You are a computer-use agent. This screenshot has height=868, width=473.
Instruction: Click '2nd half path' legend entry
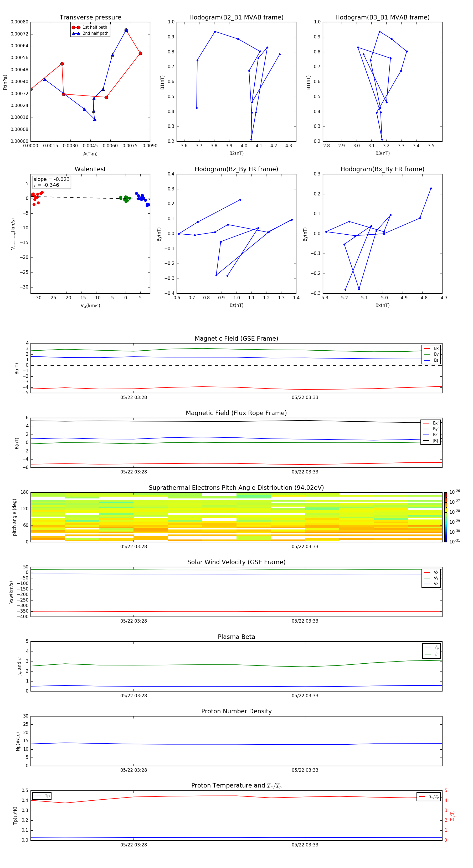[90, 33]
